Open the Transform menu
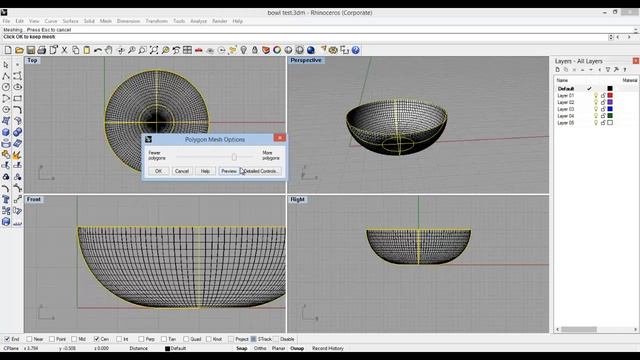Viewport: 640px width, 360px height. point(157,21)
